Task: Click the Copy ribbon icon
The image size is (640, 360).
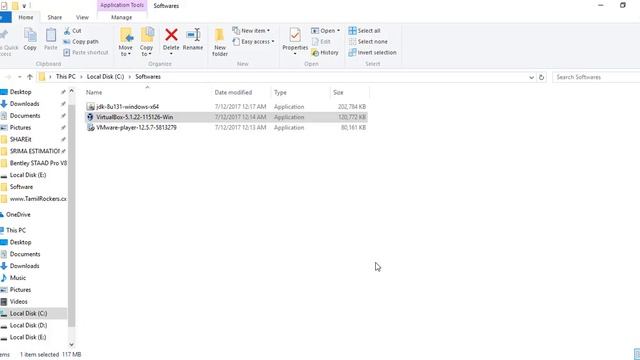Action: pyautogui.click(x=30, y=39)
